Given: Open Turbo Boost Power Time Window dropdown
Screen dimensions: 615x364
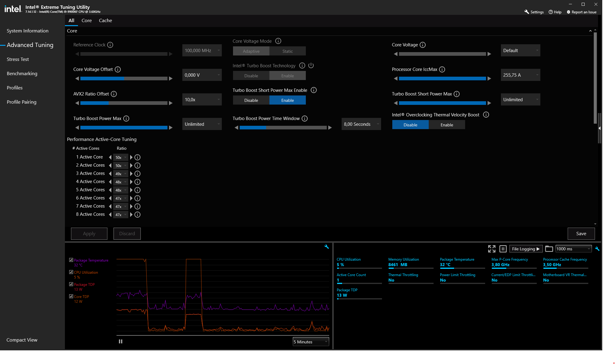Looking at the screenshot, I should coord(361,124).
